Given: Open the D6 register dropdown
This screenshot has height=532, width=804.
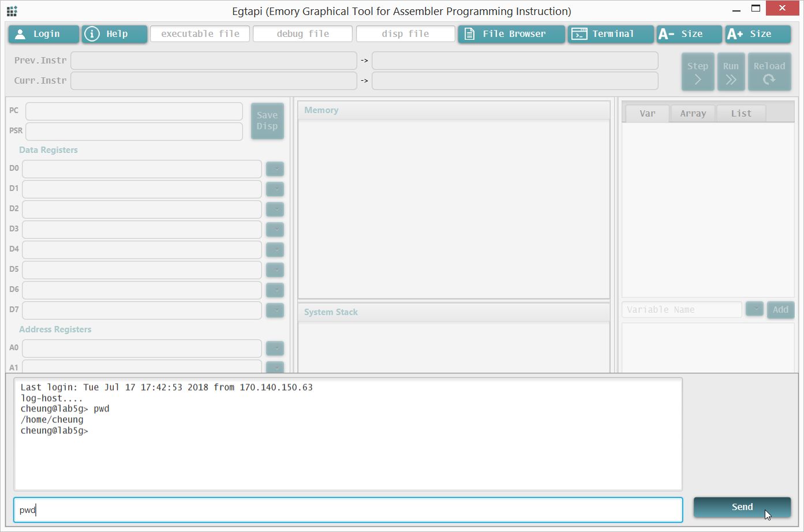Looking at the screenshot, I should (x=275, y=290).
